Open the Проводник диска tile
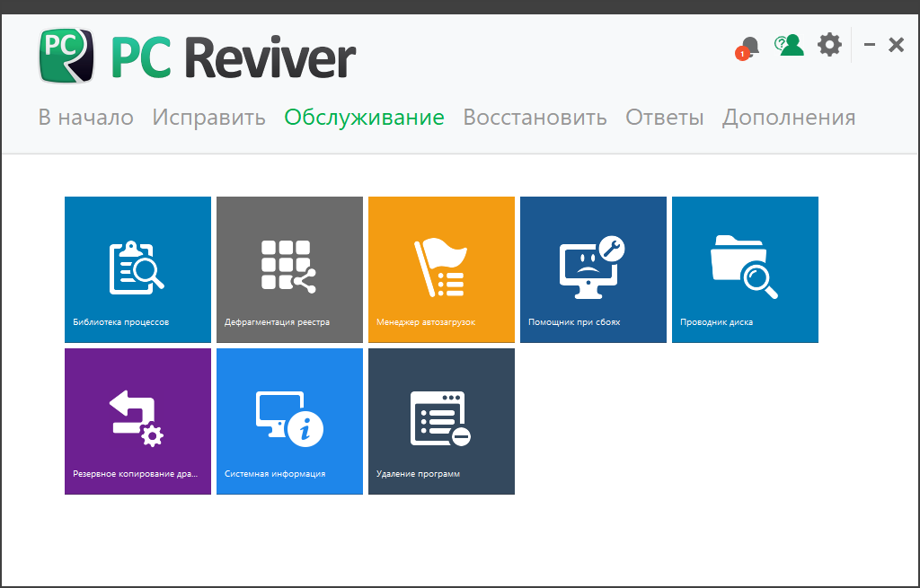The height and width of the screenshot is (588, 920). pos(745,269)
